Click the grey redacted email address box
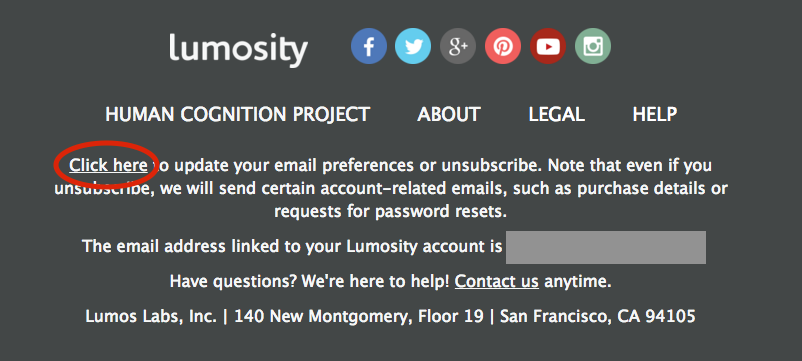Screen dimensions: 802x361 pos(606,247)
